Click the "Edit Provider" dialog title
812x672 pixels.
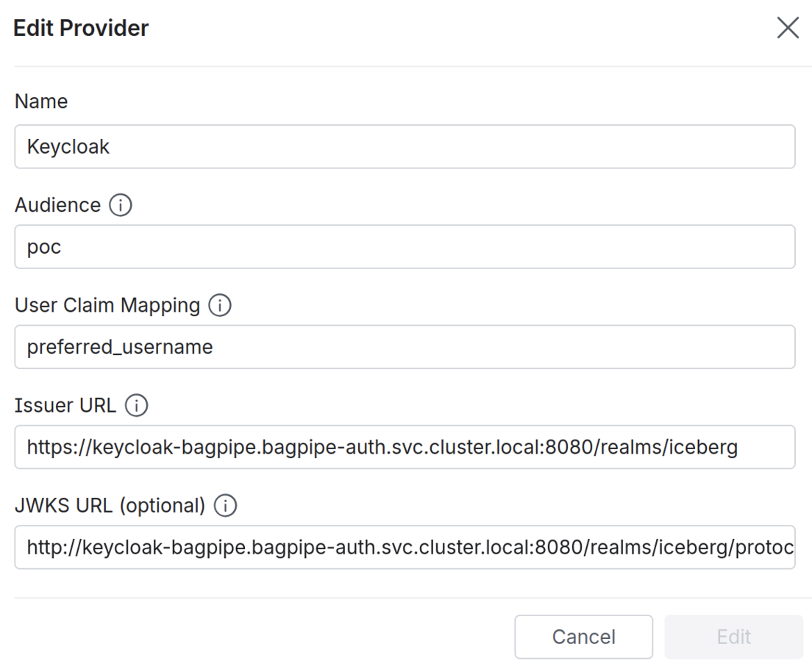82,29
